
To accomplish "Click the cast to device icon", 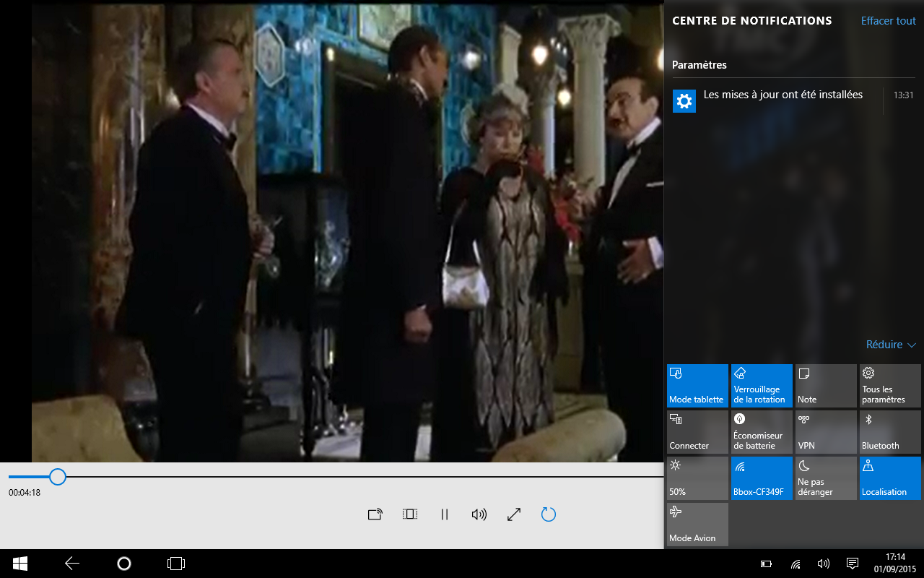I will pyautogui.click(x=375, y=514).
